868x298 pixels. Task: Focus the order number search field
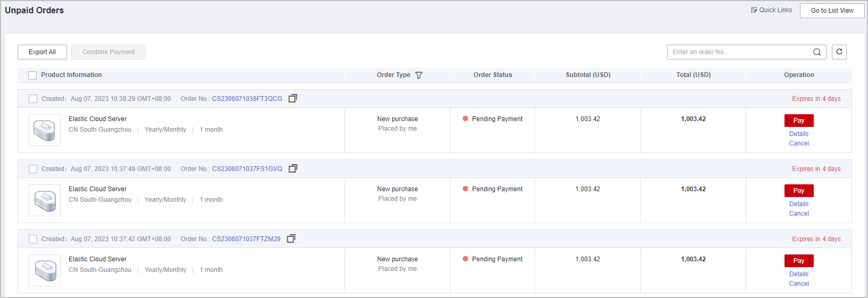point(739,52)
